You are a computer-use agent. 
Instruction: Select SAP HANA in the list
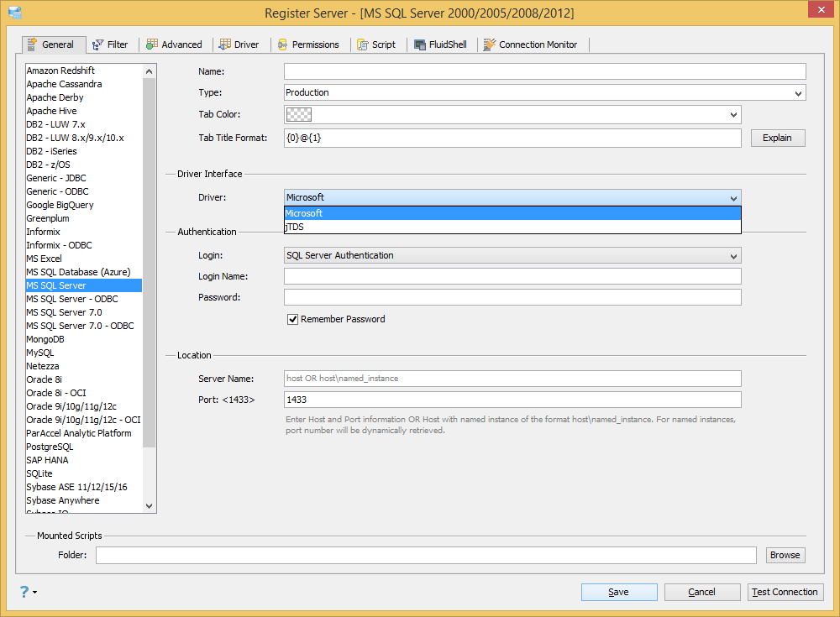84,460
